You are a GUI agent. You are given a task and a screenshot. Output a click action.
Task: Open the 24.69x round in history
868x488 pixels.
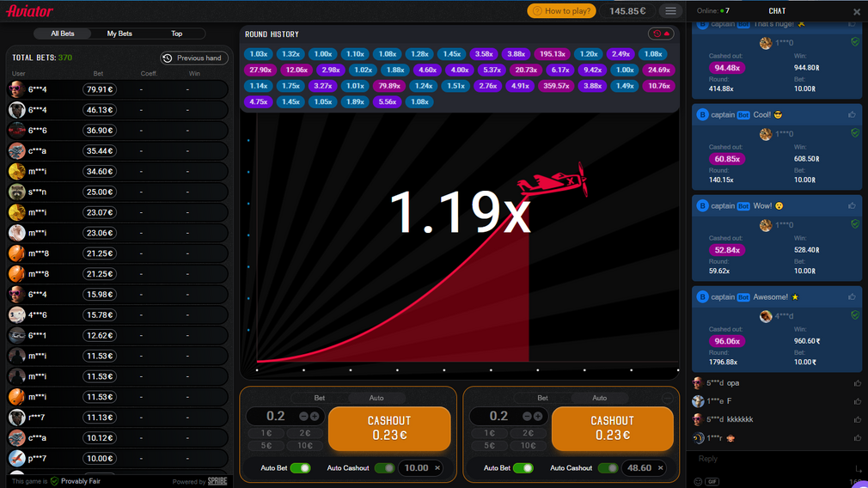pyautogui.click(x=659, y=70)
